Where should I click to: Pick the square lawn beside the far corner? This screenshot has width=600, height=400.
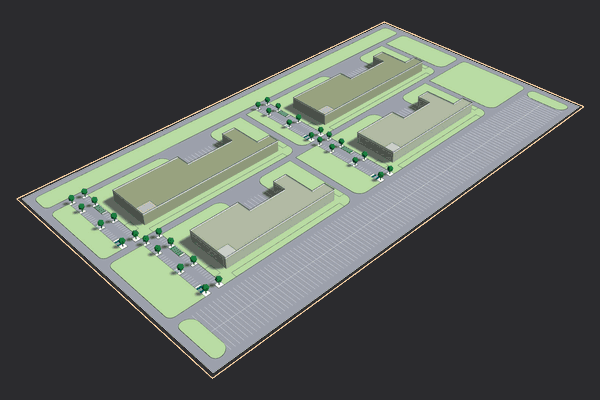477,85
